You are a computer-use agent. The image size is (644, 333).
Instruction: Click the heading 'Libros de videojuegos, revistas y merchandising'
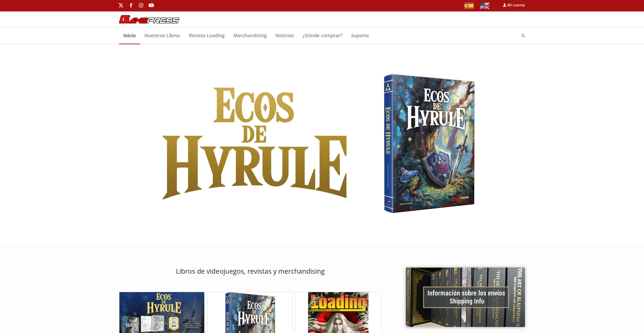[250, 271]
